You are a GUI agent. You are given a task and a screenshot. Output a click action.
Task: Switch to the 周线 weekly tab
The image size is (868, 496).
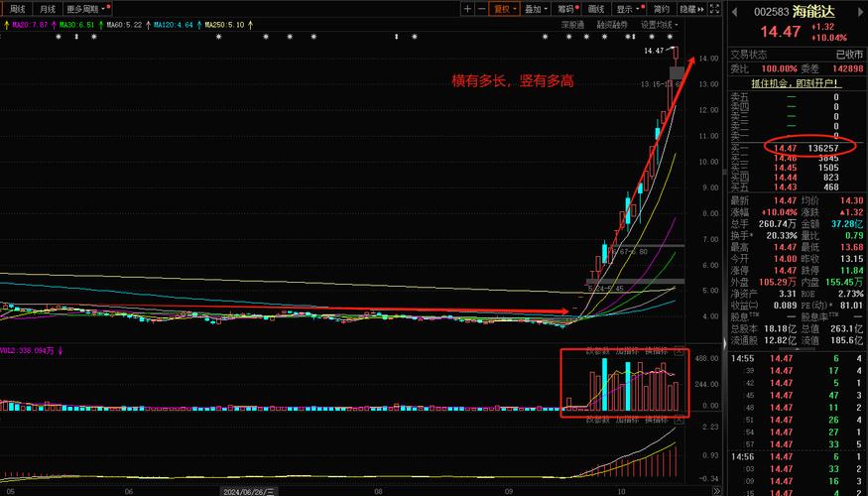point(18,9)
